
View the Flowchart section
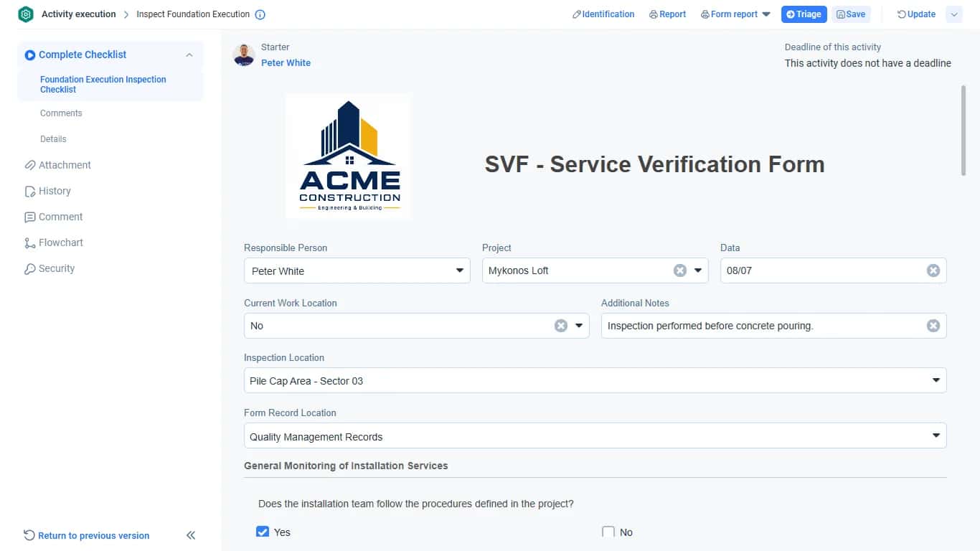pyautogui.click(x=54, y=242)
